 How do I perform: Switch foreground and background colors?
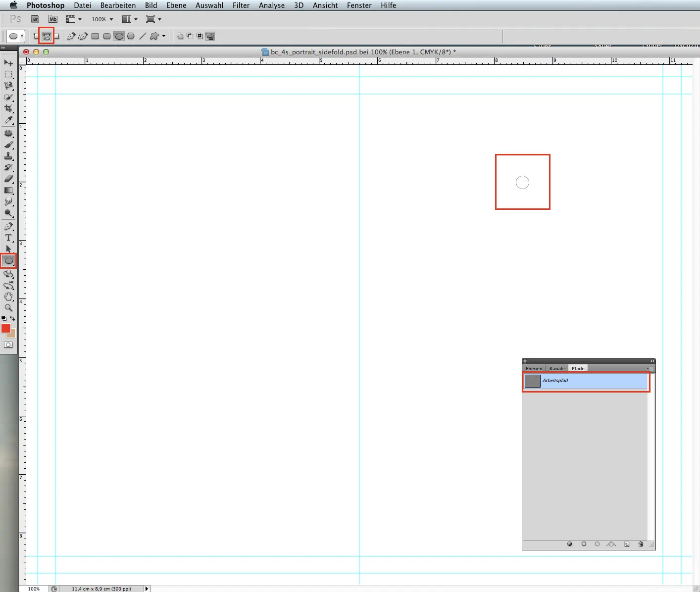coord(13,318)
